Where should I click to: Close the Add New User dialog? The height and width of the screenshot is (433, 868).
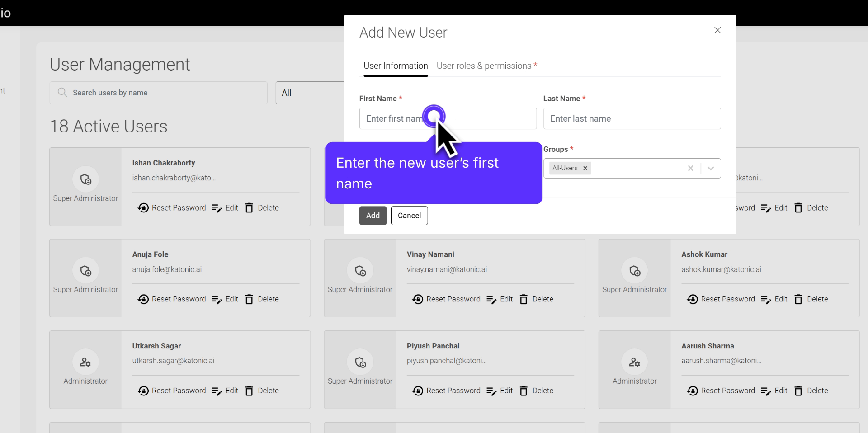tap(717, 30)
